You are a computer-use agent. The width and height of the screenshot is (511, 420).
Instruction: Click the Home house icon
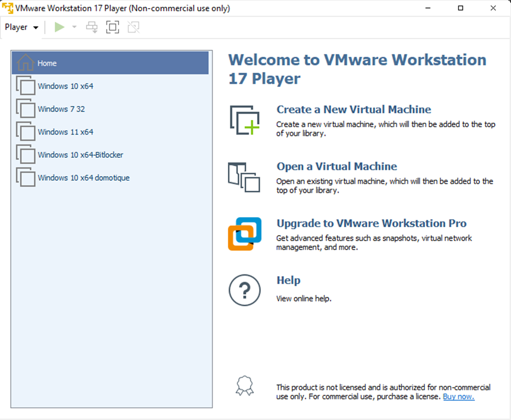[25, 62]
